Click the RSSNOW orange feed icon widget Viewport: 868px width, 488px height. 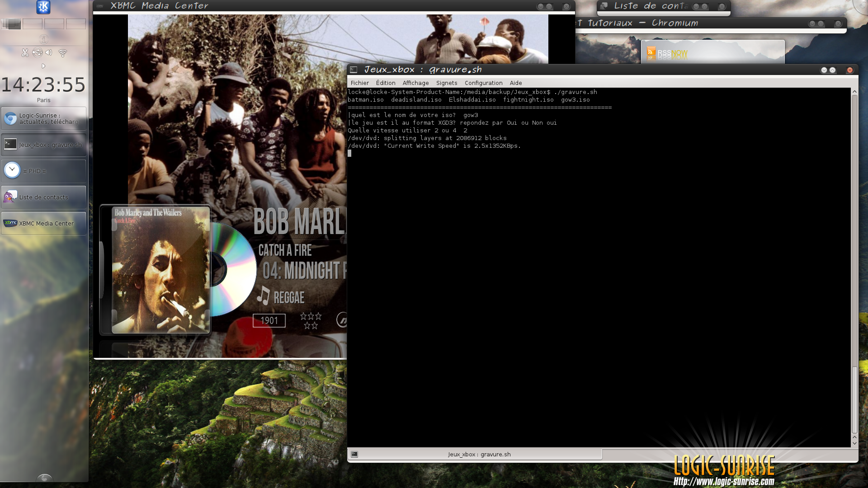[651, 52]
